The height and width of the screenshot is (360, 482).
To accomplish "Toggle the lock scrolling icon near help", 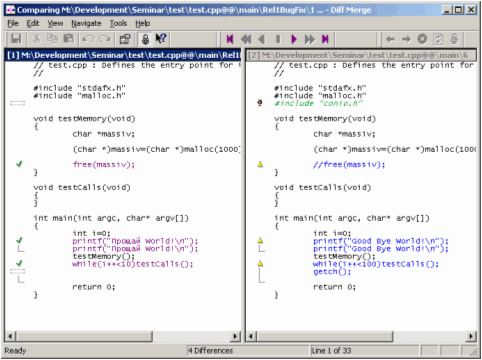I will (145, 39).
